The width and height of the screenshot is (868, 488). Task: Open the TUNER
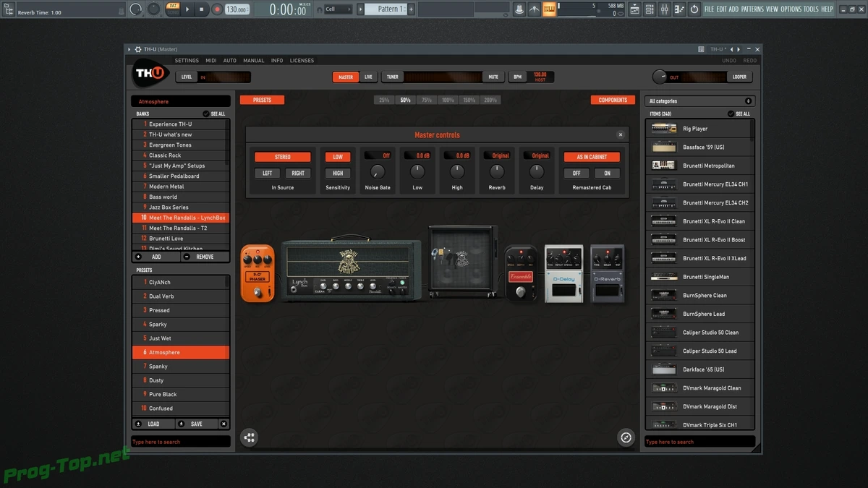point(392,77)
